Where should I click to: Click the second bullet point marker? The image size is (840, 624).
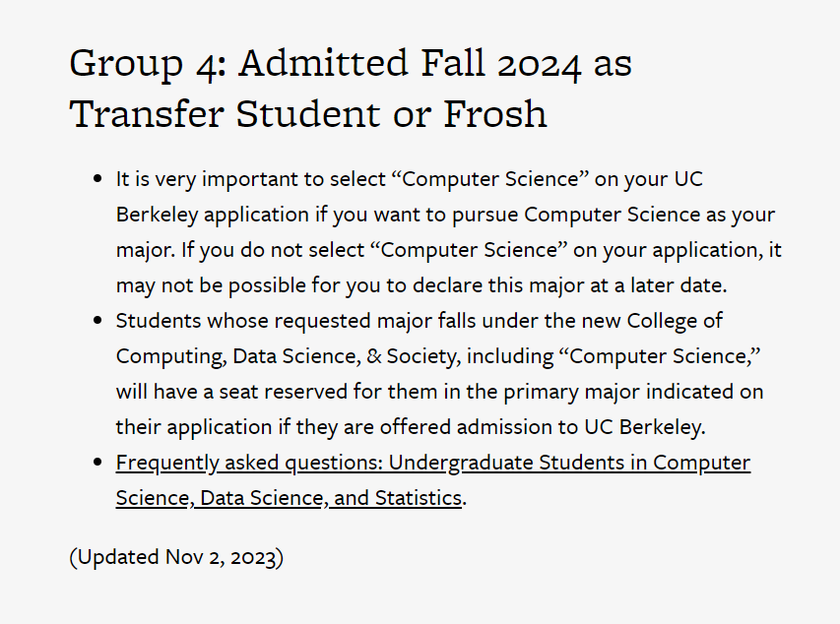pyautogui.click(x=97, y=321)
